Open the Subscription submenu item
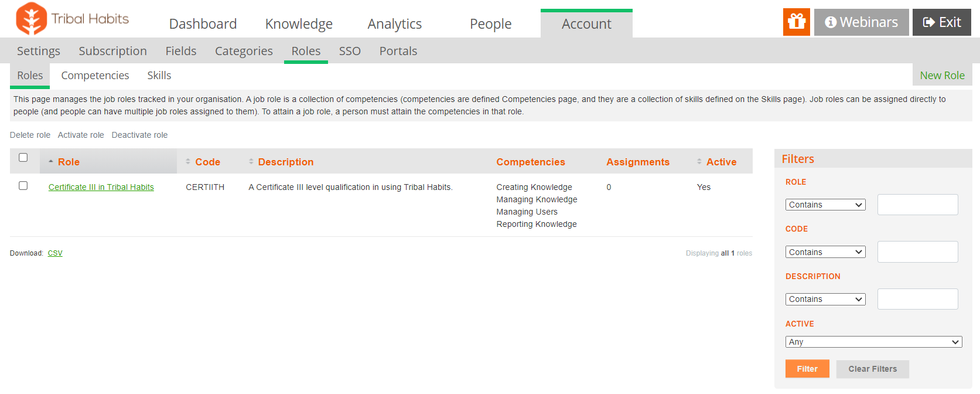 click(x=112, y=51)
